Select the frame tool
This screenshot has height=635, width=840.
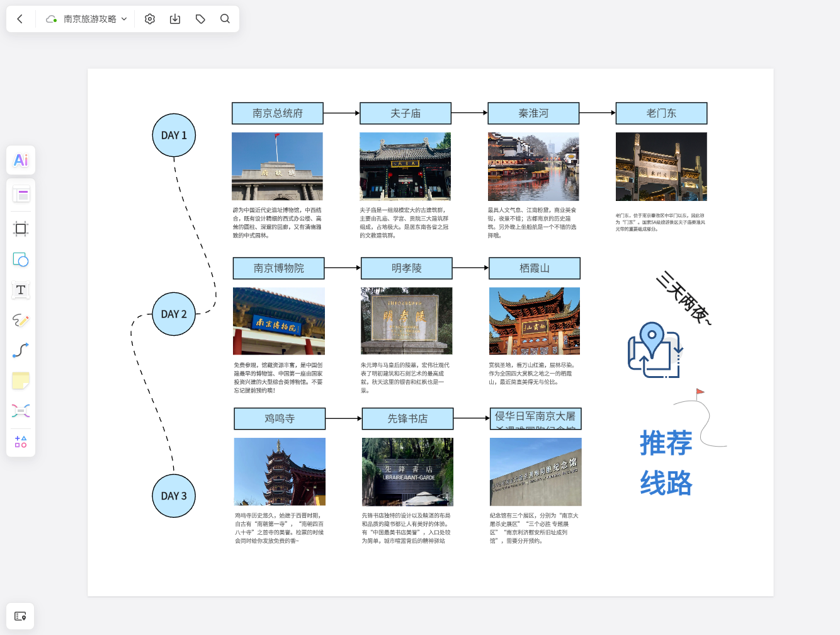pos(21,229)
